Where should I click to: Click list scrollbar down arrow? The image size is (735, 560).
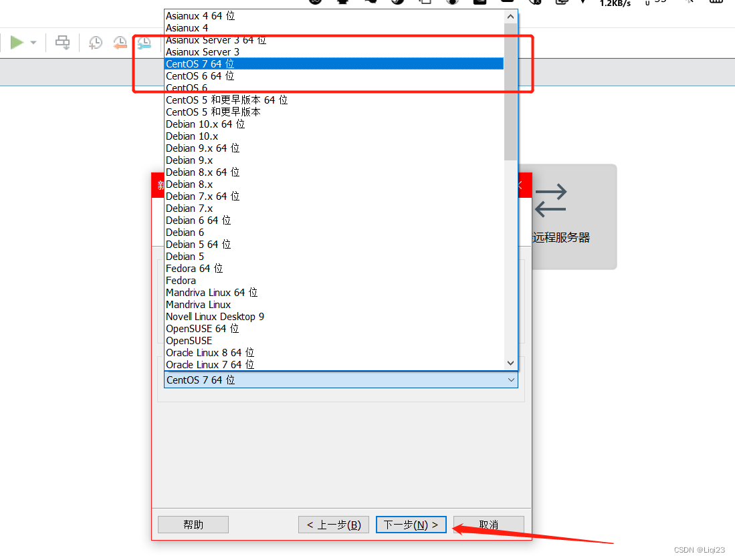(510, 364)
